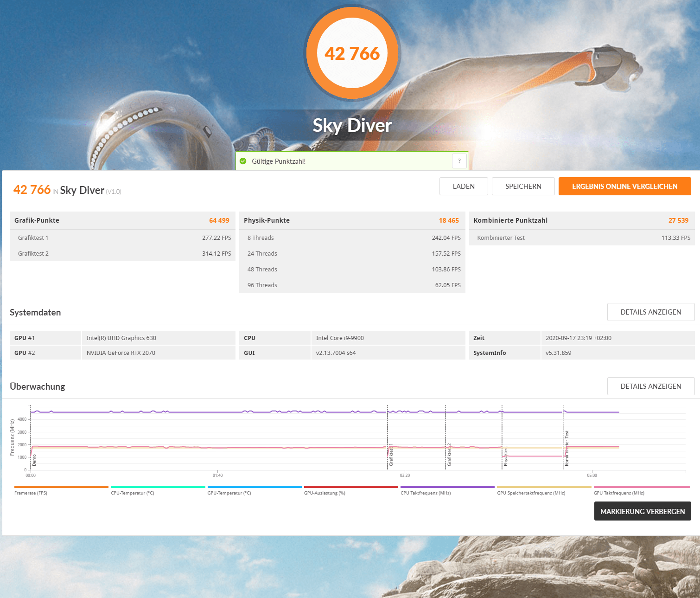This screenshot has width=700, height=598.
Task: Select the 8 Threads row
Action: (352, 238)
